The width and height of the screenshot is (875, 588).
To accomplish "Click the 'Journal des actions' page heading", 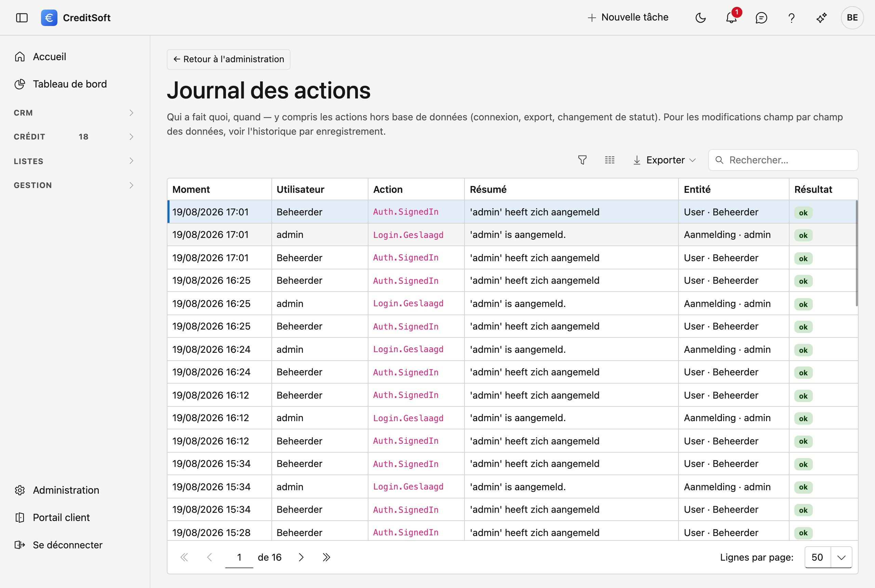I will pyautogui.click(x=269, y=90).
